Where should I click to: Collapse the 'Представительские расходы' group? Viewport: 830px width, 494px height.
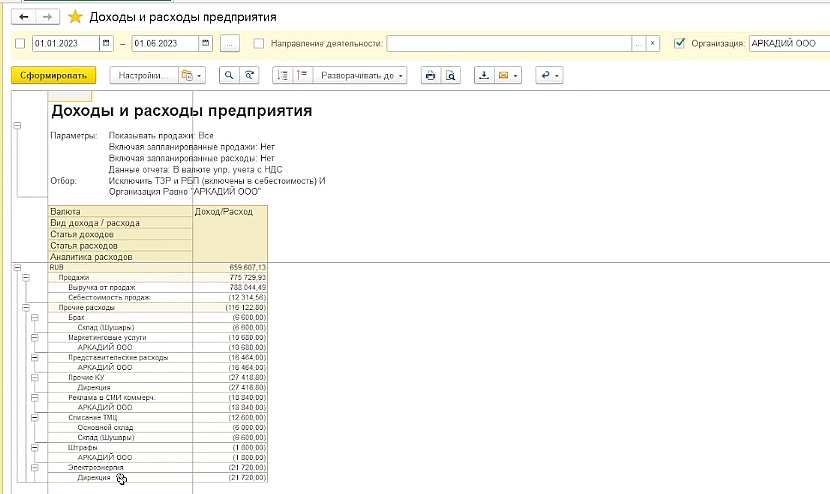tap(34, 357)
